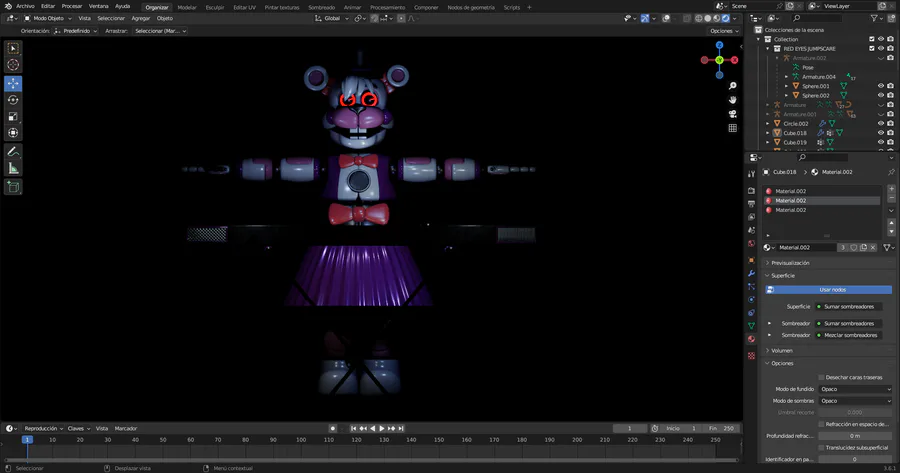
Task: Open the Archivo menu
Action: [25, 6]
